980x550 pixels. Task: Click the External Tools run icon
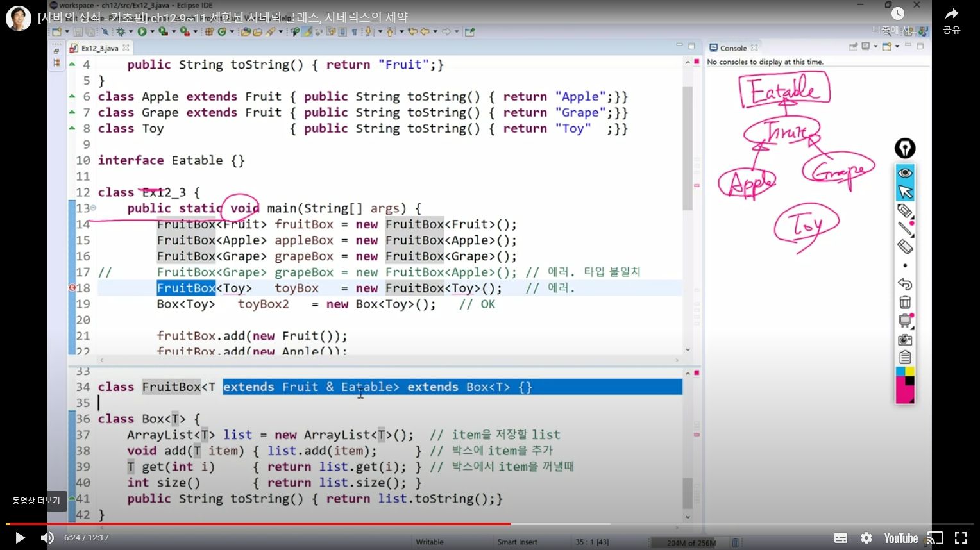pyautogui.click(x=185, y=31)
